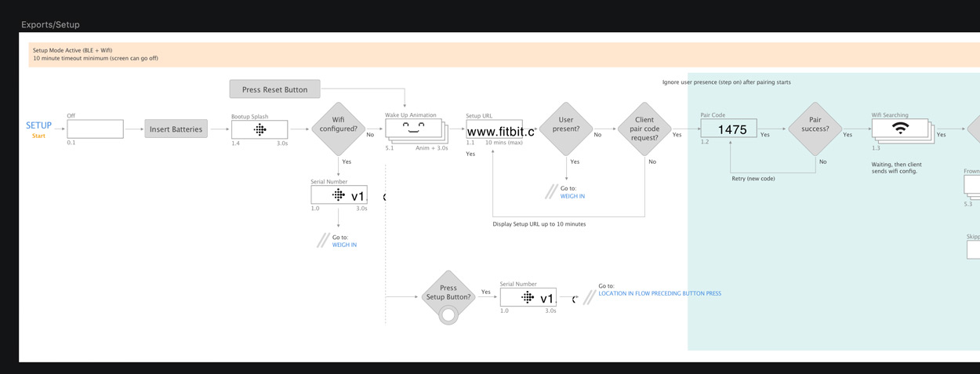
Task: Click the Display Setup URL up to 10 minutes text
Action: (x=539, y=224)
